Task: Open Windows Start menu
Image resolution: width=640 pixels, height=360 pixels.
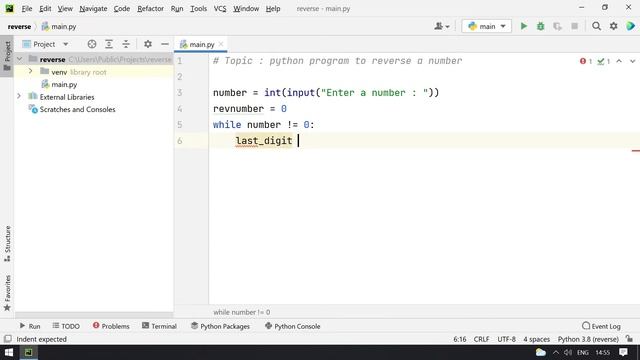Action: [x=9, y=352]
